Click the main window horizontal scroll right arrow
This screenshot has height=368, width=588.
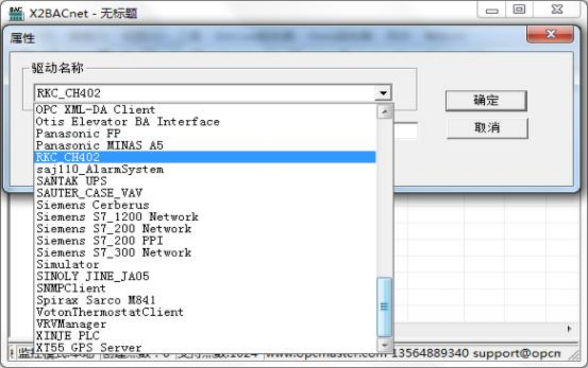[x=569, y=329]
